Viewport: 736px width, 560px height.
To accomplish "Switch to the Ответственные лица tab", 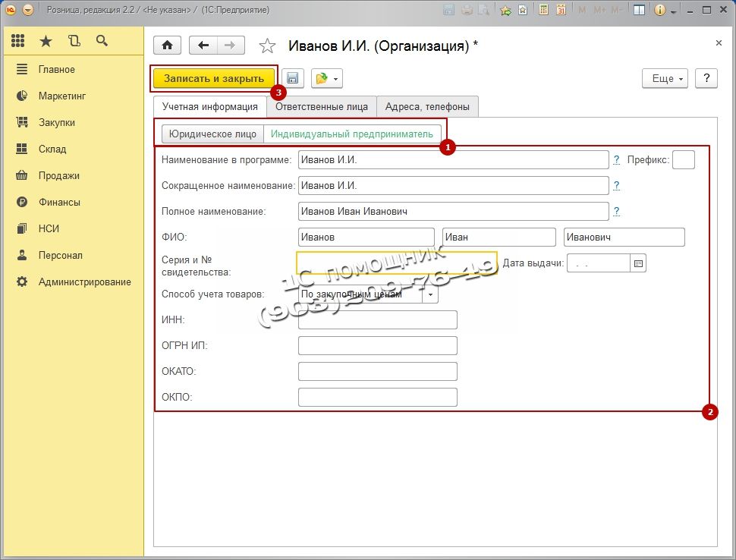I will [322, 107].
